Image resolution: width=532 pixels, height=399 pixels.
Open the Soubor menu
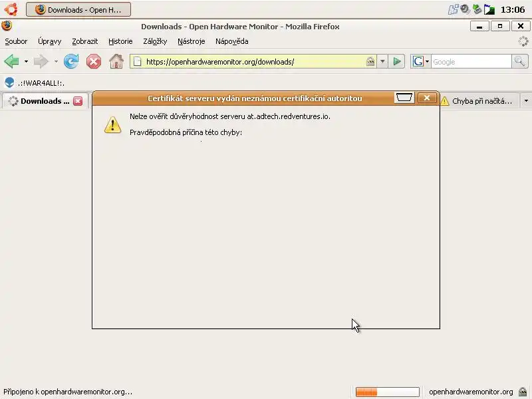(x=16, y=41)
